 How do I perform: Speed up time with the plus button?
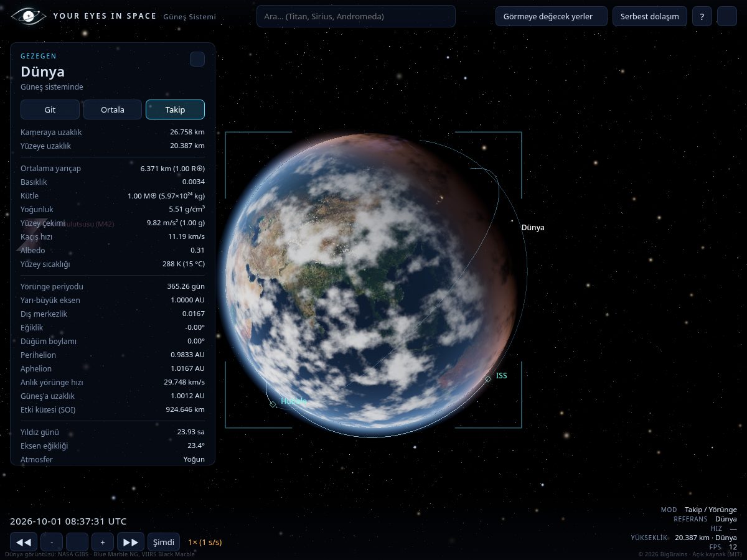(x=103, y=542)
